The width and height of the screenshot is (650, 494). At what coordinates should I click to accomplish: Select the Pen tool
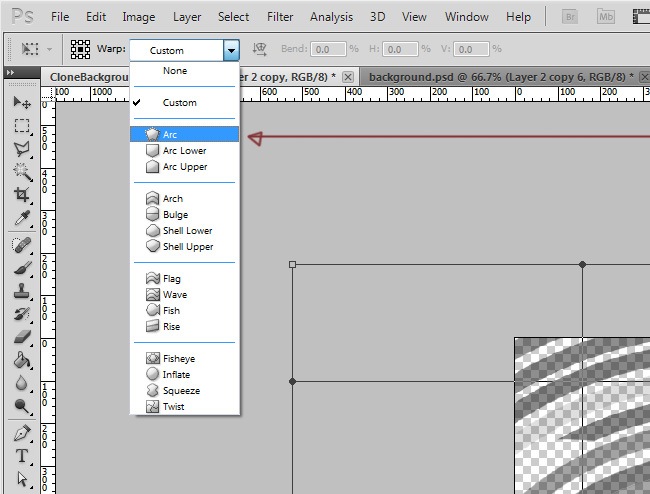point(21,434)
